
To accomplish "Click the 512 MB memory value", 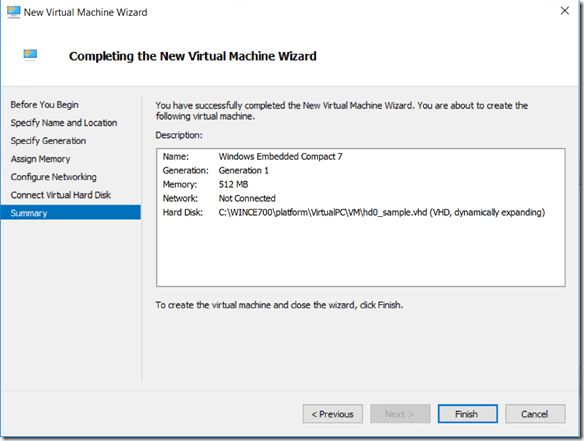I will click(x=233, y=184).
